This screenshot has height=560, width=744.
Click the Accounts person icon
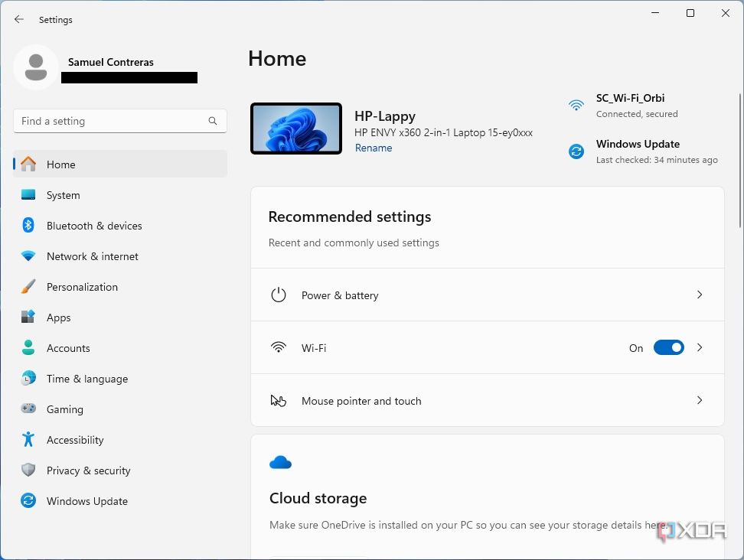pos(28,347)
